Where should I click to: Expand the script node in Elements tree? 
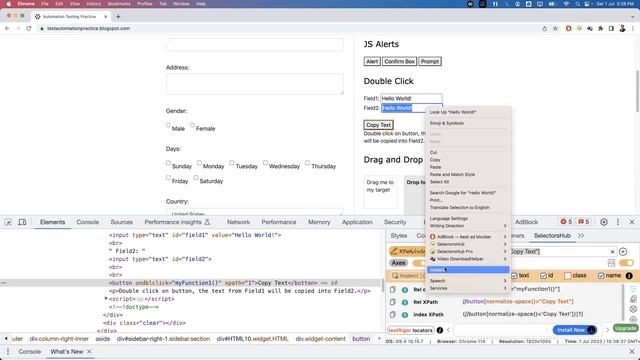[x=106, y=299]
